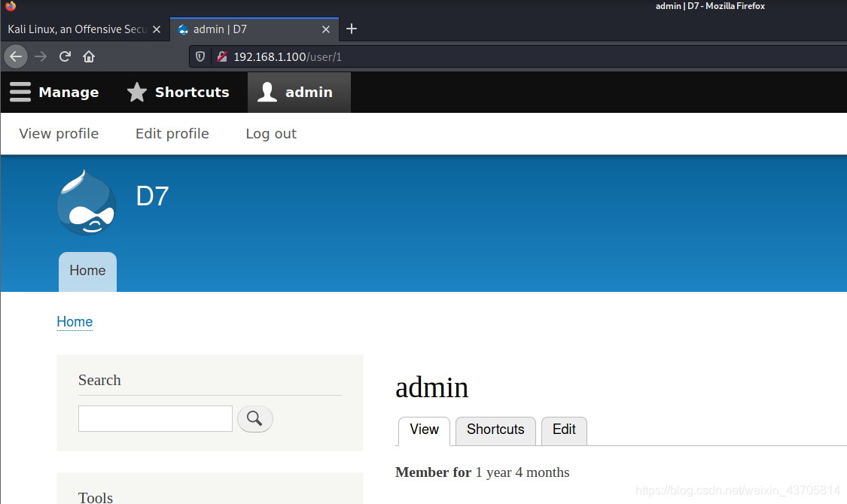Reload the current page

pos(65,56)
